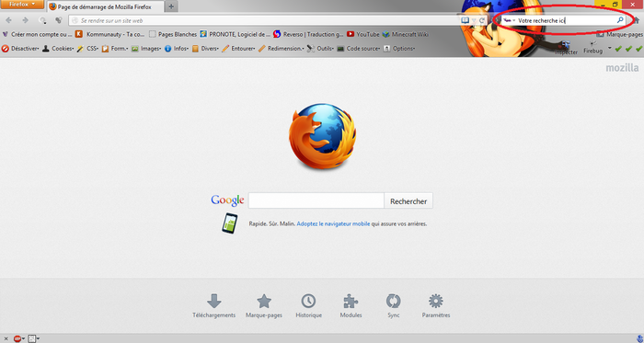Open Paramètres gear icon
The height and width of the screenshot is (343, 644).
(436, 305)
